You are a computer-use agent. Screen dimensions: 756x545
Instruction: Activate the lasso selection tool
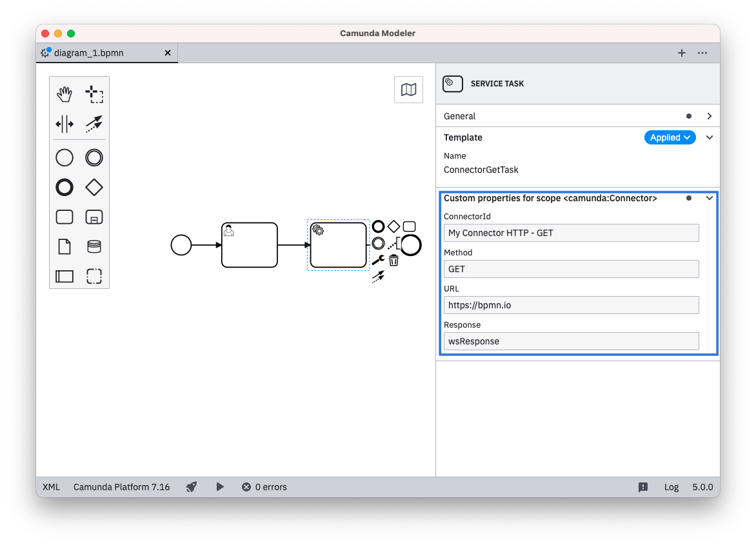(94, 95)
